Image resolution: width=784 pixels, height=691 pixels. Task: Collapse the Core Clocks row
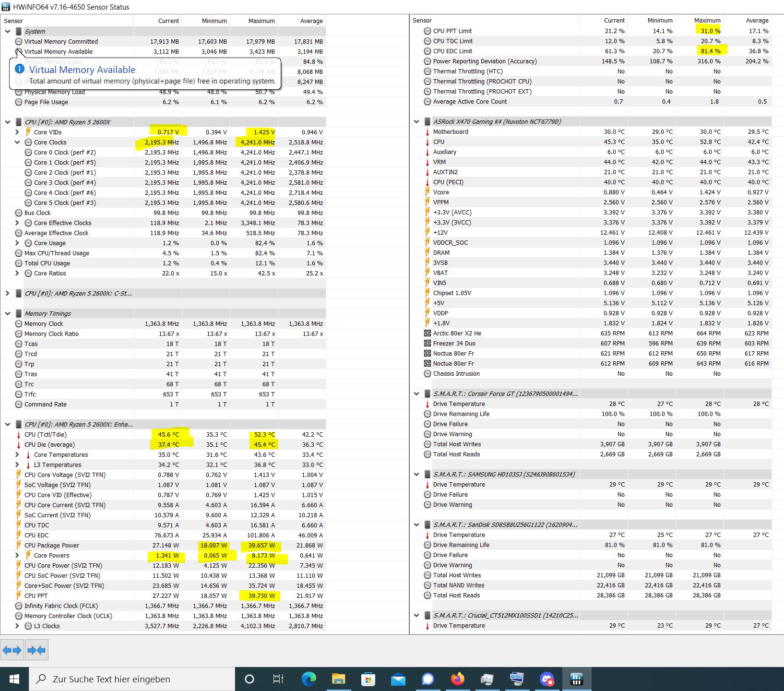click(17, 142)
